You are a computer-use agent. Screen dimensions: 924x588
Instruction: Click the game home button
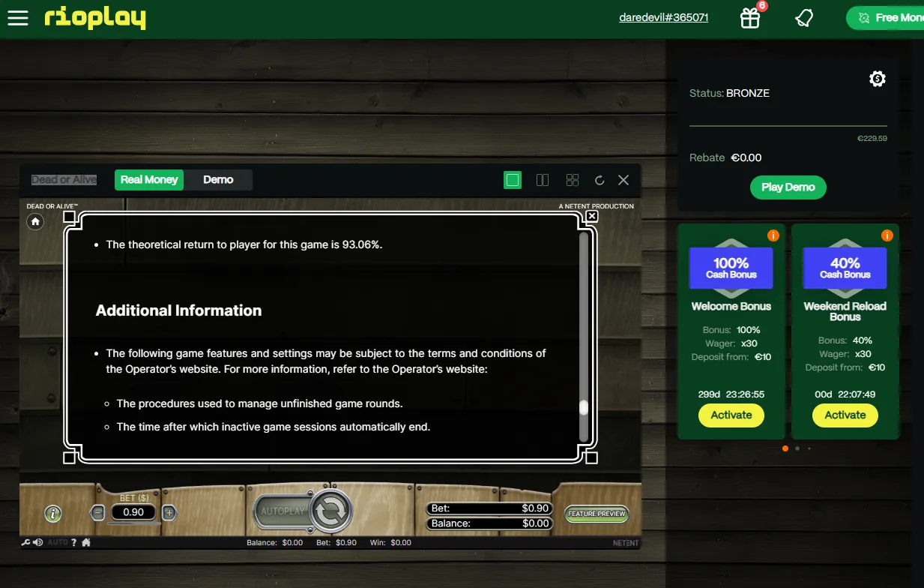coord(35,221)
